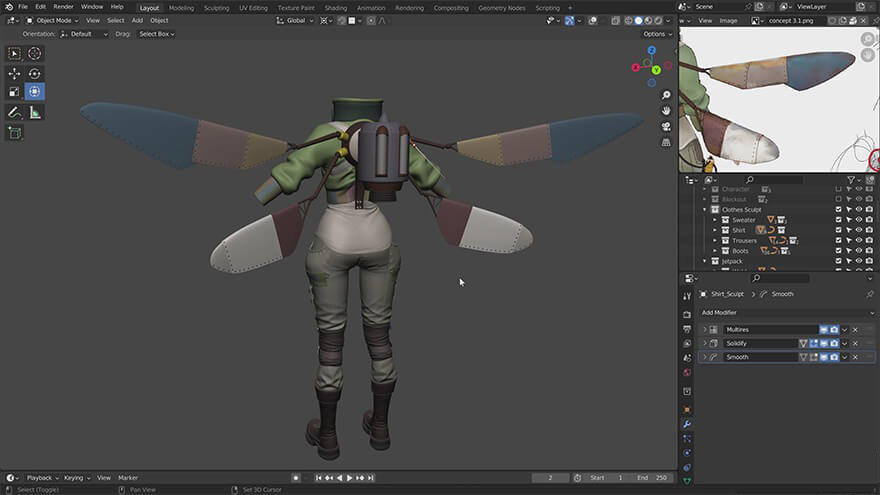Select the 3D Cursor tool
Screen dimensions: 880x495
tap(34, 53)
